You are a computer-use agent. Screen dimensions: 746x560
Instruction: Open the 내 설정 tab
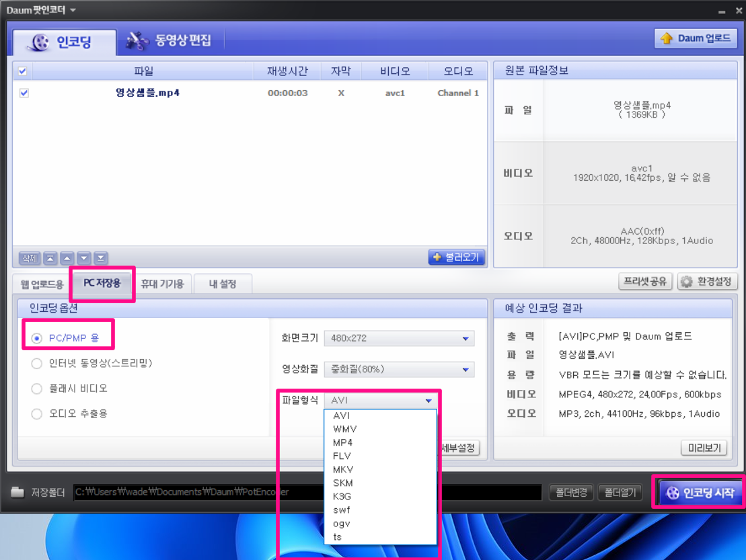pyautogui.click(x=223, y=284)
